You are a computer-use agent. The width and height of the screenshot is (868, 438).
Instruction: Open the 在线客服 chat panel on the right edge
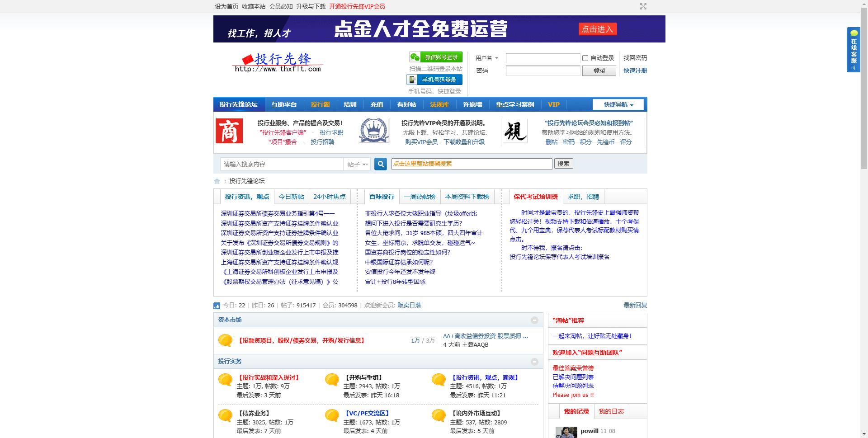854,50
